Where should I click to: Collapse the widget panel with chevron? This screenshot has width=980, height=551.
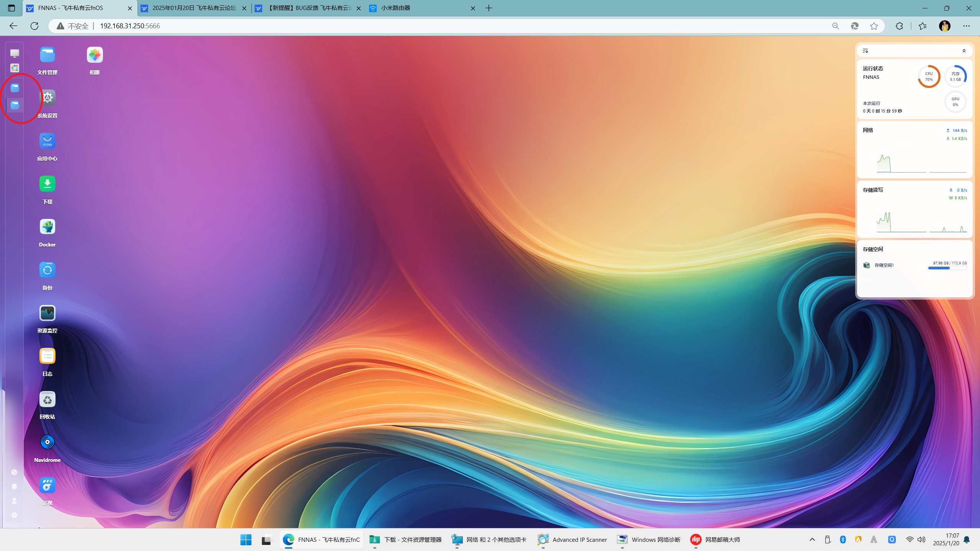(964, 51)
